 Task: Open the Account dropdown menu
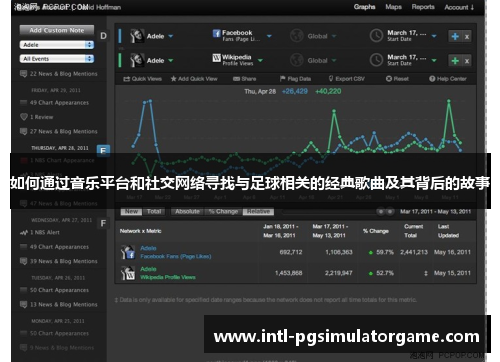pos(459,7)
